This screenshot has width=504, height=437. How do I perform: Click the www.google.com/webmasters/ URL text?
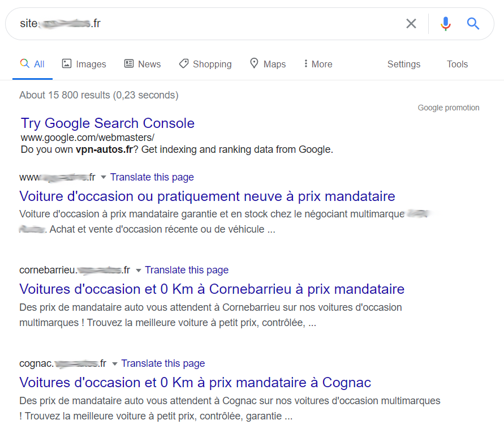click(x=88, y=138)
